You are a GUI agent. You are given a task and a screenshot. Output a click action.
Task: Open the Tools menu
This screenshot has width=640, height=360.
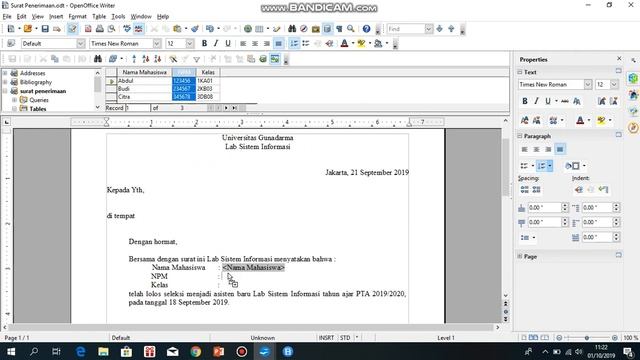(x=118, y=16)
